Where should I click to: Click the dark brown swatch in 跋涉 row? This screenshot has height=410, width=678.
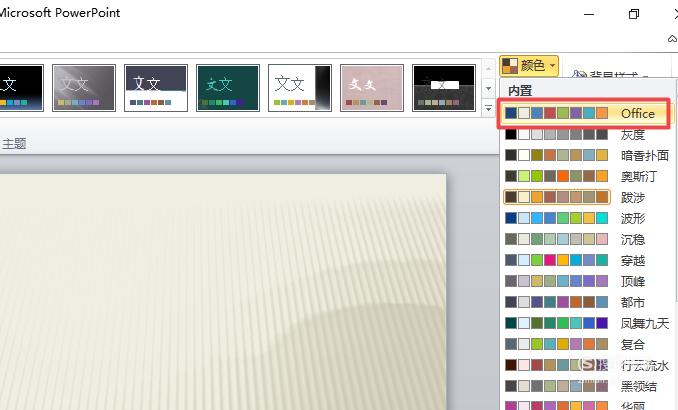click(x=511, y=197)
